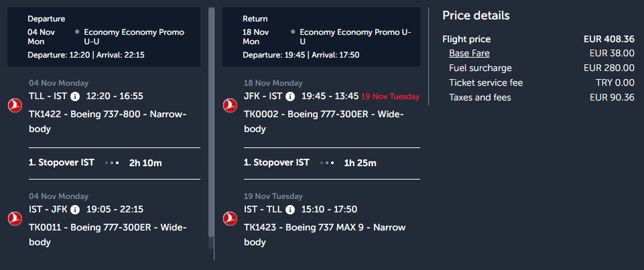
Task: Click the Turkish Airlines logo beside TK0002
Action: click(x=229, y=105)
